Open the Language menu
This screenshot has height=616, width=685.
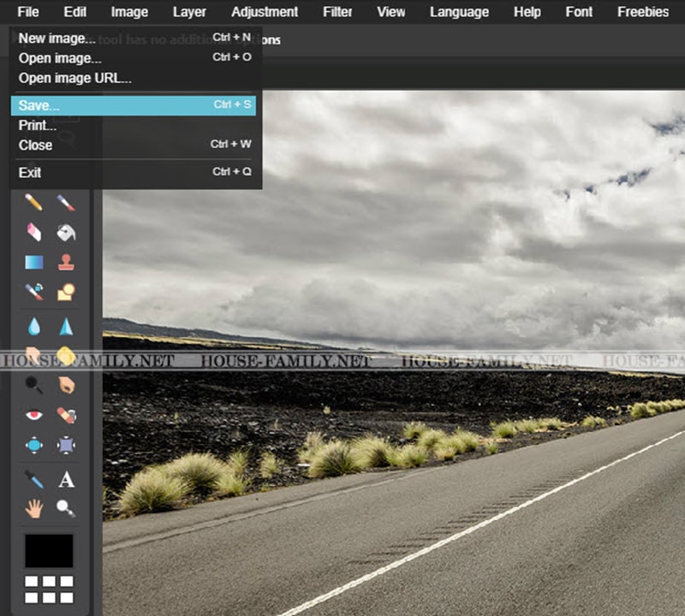459,12
